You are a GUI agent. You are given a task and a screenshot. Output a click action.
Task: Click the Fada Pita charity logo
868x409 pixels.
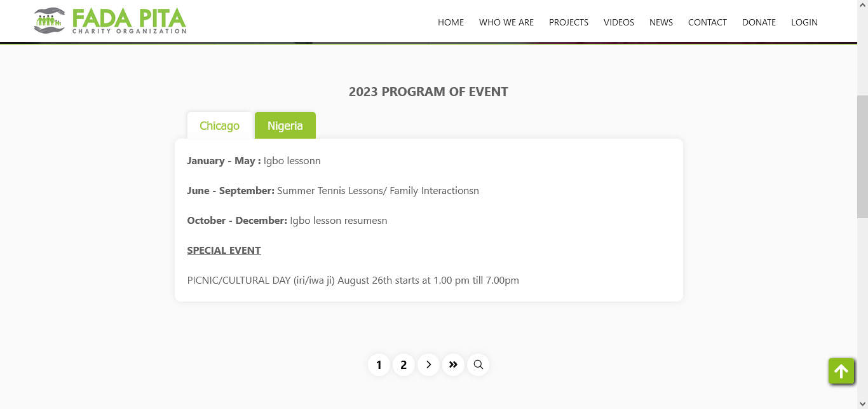(x=110, y=21)
